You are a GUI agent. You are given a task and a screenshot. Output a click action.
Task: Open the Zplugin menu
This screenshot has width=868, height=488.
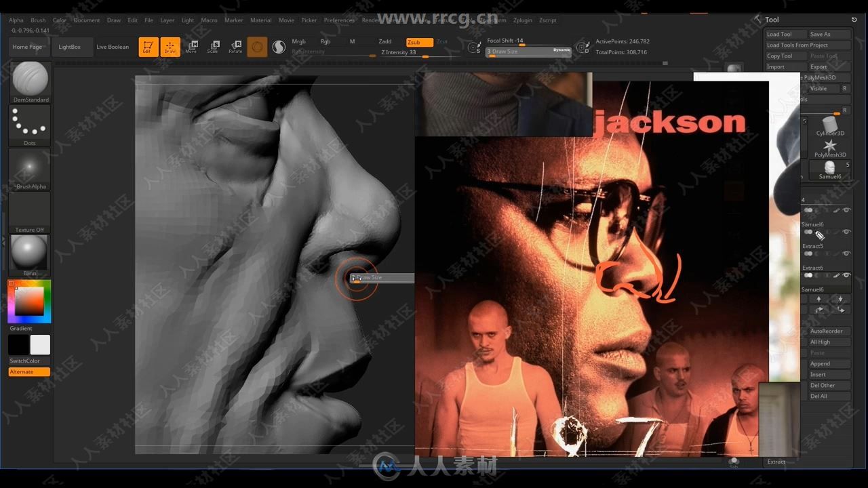tap(523, 20)
